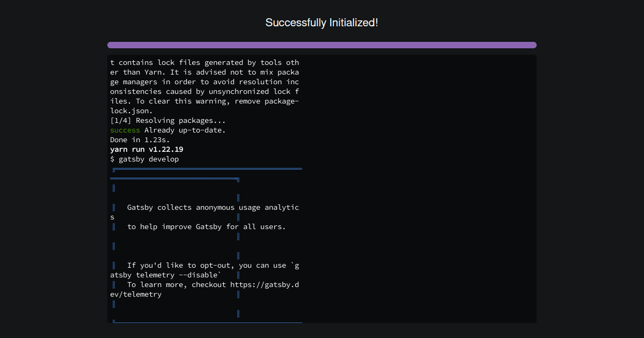
Task: Click the empty panel right of the terminal
Action: tap(419, 188)
